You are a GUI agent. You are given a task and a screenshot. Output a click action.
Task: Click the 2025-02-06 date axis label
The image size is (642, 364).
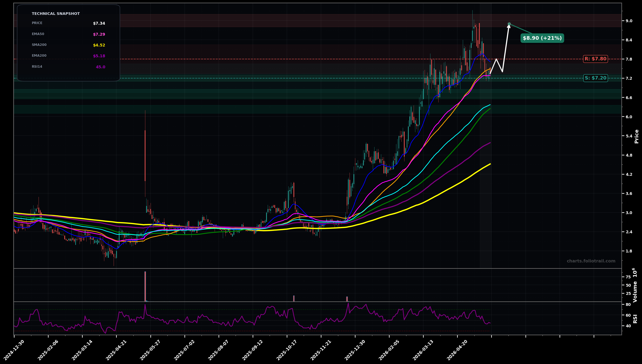pos(48,350)
